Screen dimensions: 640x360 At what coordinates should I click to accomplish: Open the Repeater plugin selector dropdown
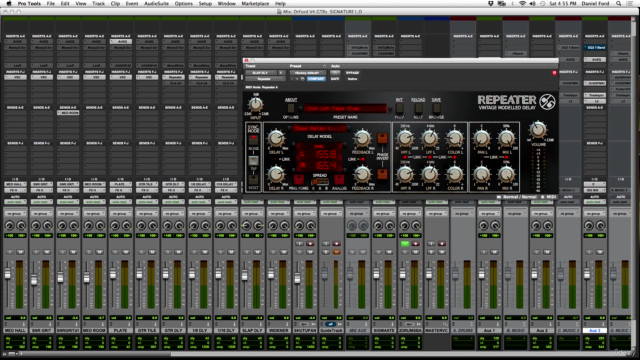(265, 79)
